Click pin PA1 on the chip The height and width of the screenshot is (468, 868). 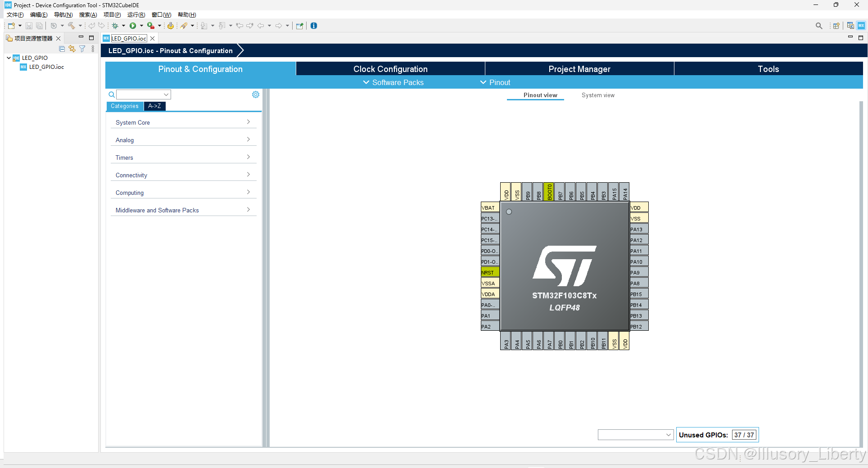coord(490,315)
